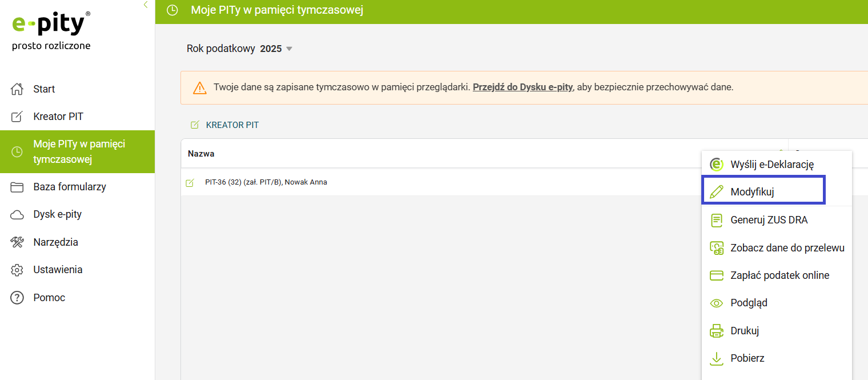Click the Baza formularzy folder icon

point(17,187)
